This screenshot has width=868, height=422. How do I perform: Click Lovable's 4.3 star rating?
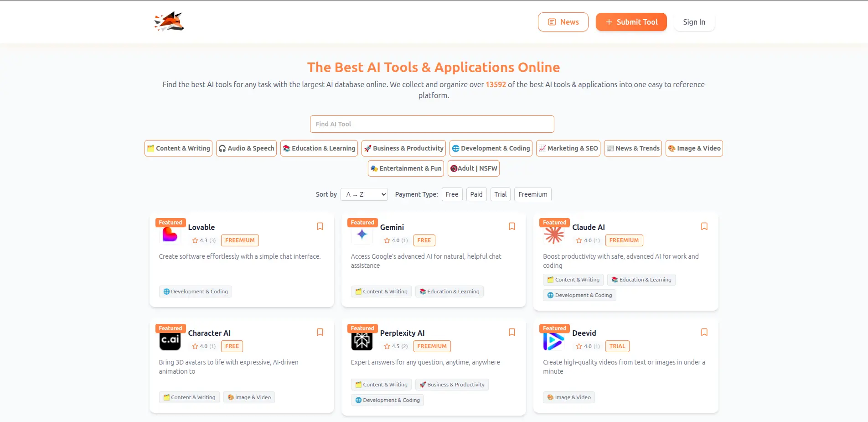click(x=204, y=240)
